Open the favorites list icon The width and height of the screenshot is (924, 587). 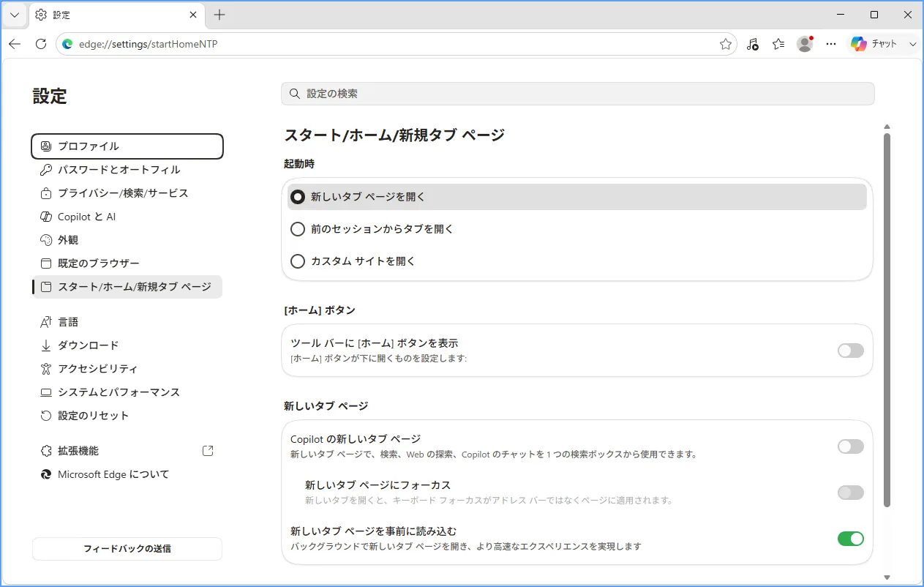click(778, 44)
